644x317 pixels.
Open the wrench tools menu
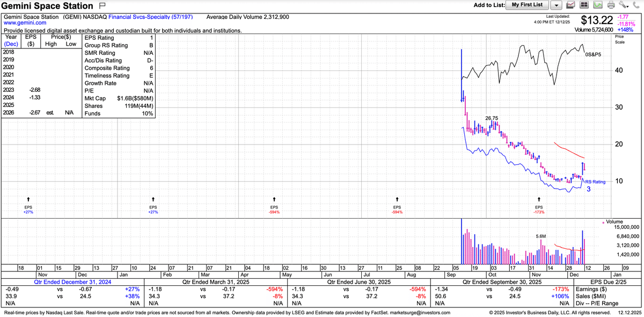click(624, 5)
